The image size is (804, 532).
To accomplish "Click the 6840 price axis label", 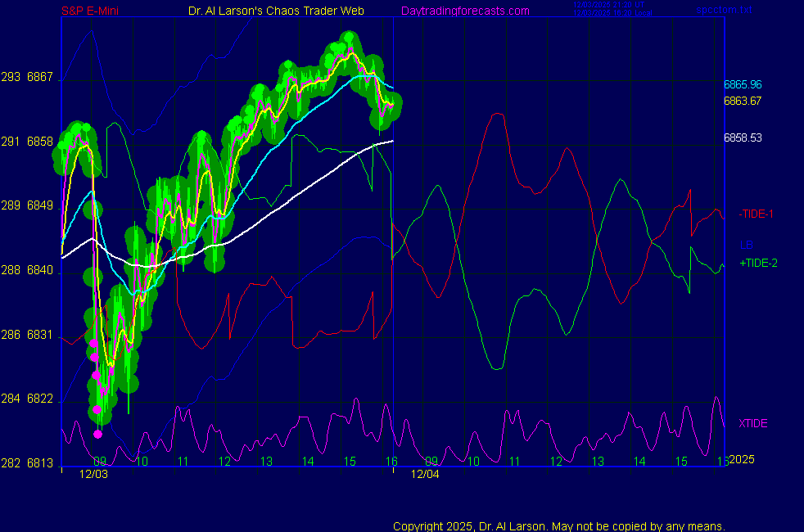I will [x=41, y=270].
